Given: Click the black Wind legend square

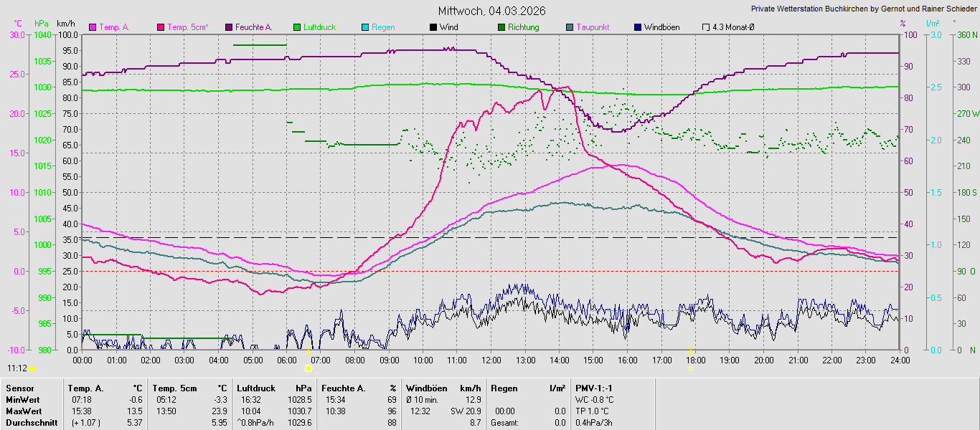Looking at the screenshot, I should coord(433,27).
